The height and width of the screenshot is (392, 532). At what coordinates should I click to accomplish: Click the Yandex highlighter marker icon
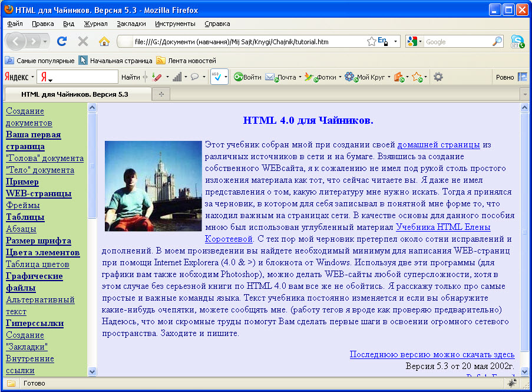pyautogui.click(x=156, y=77)
